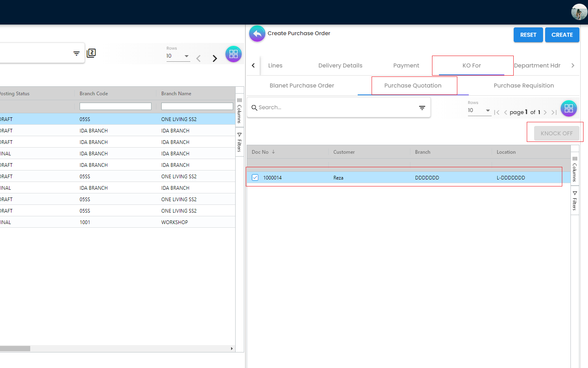Viewport: 588px width, 368px height.
Task: Expand the Columns side panel in right grid
Action: click(x=575, y=169)
